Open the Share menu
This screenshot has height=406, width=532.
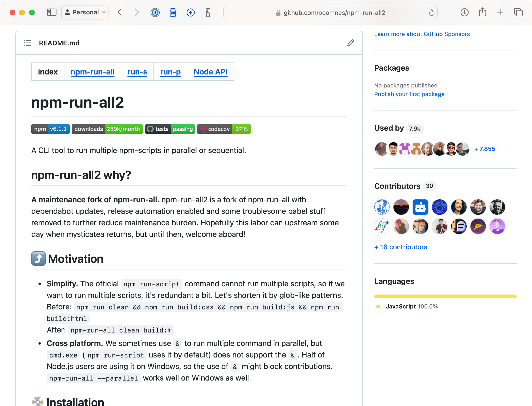[482, 12]
